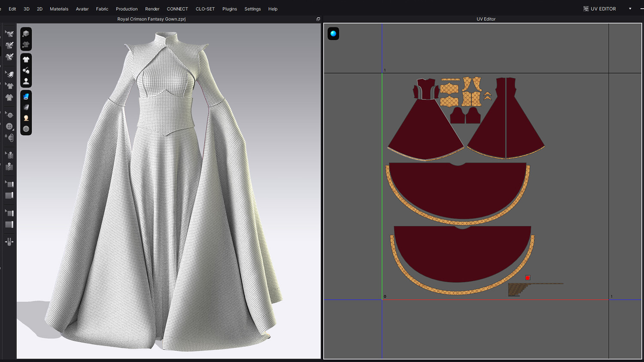The image size is (644, 362).
Task: Open the CONNECT menu
Action: pyautogui.click(x=177, y=9)
